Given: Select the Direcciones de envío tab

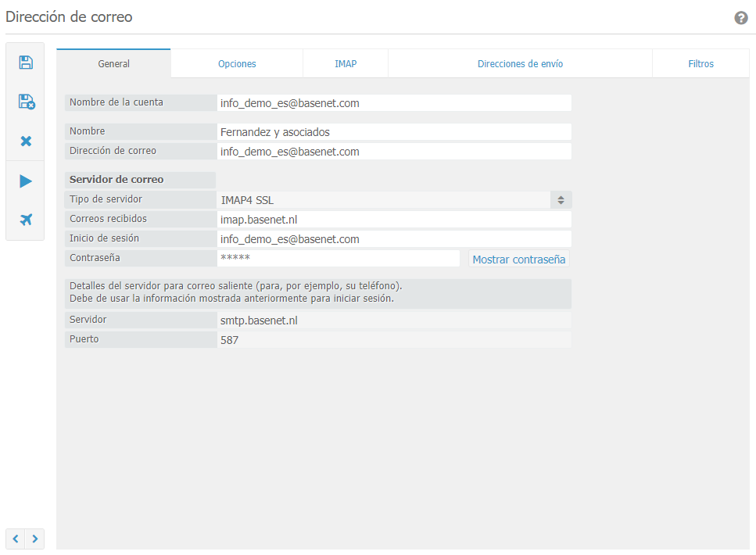Looking at the screenshot, I should (520, 64).
